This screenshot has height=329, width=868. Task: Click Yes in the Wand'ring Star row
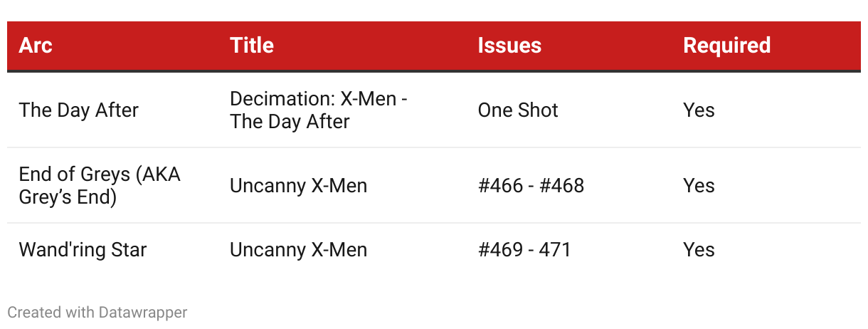point(699,250)
